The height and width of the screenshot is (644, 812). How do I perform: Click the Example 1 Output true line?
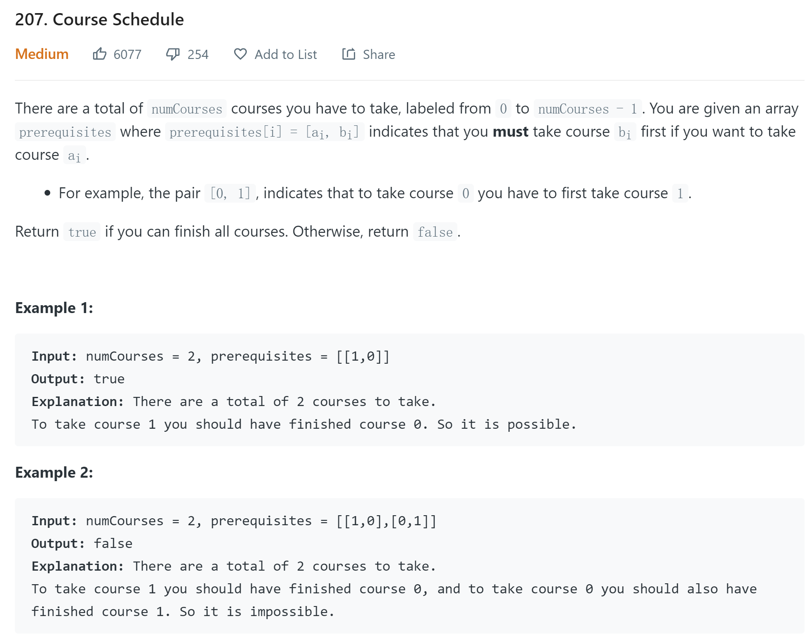(78, 379)
